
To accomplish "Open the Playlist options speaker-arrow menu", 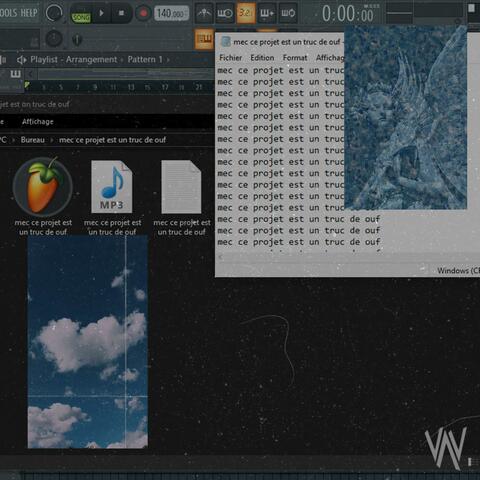I will [x=22, y=60].
